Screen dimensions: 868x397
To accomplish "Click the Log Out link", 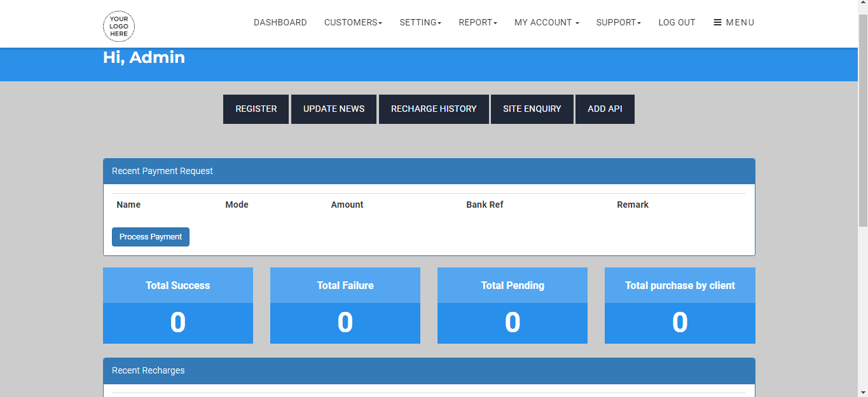I will pyautogui.click(x=677, y=22).
